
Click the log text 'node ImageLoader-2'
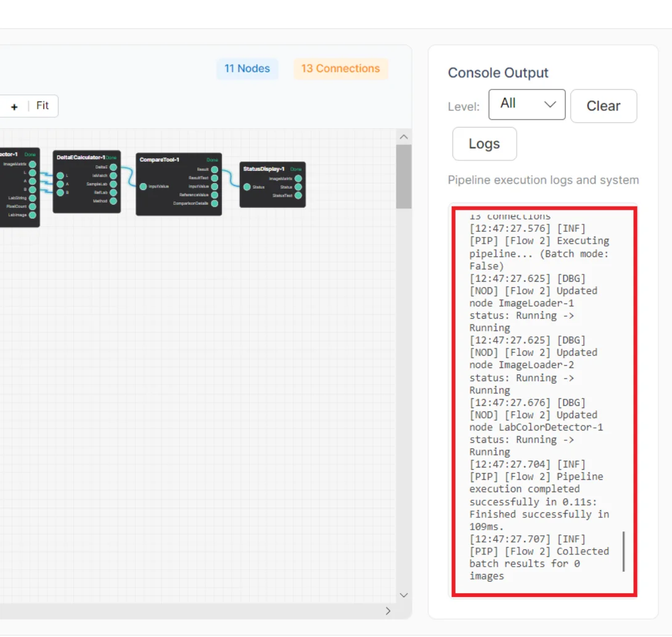coord(522,365)
